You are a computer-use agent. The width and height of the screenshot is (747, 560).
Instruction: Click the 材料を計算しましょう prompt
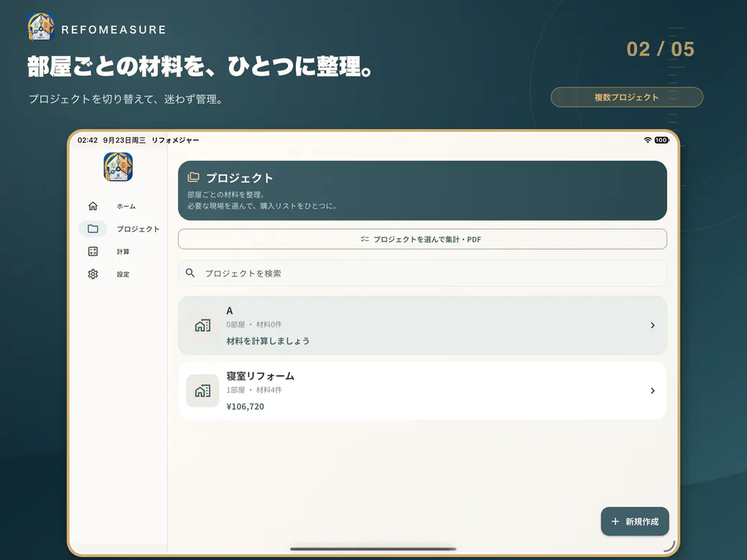(x=268, y=341)
